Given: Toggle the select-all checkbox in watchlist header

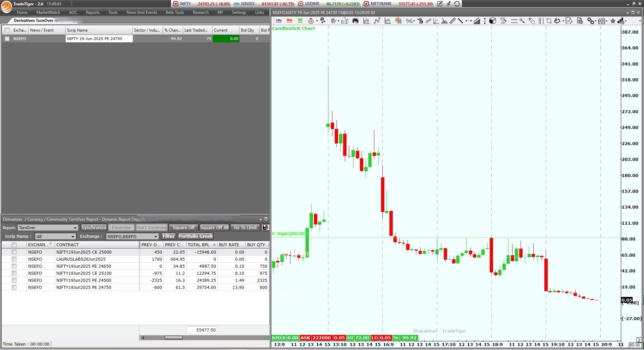Looking at the screenshot, I should [7, 30].
